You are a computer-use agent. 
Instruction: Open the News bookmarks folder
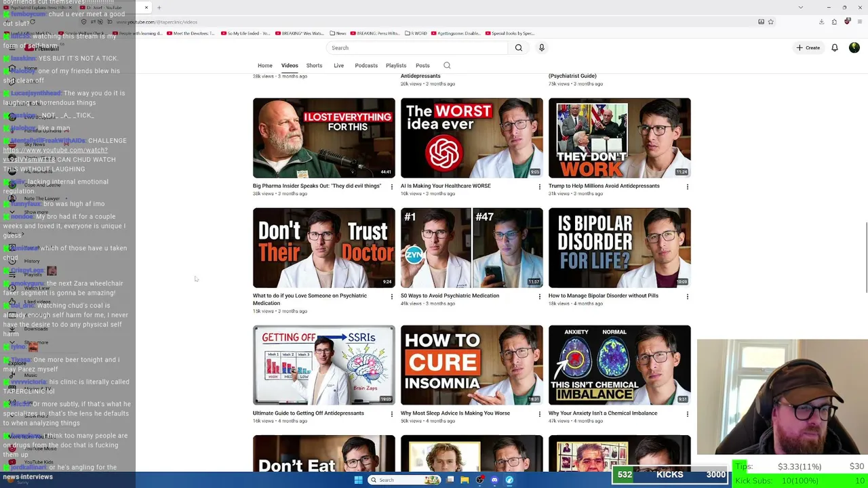tap(338, 33)
